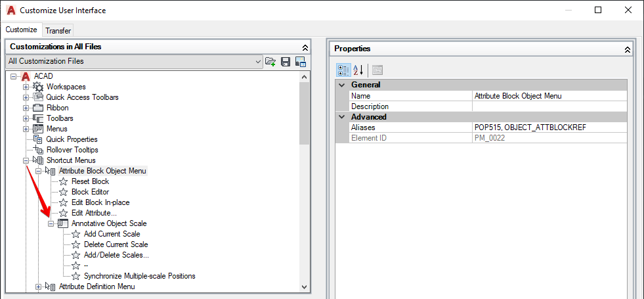Click the Quick Properties node icon
The width and height of the screenshot is (644, 299).
point(38,139)
